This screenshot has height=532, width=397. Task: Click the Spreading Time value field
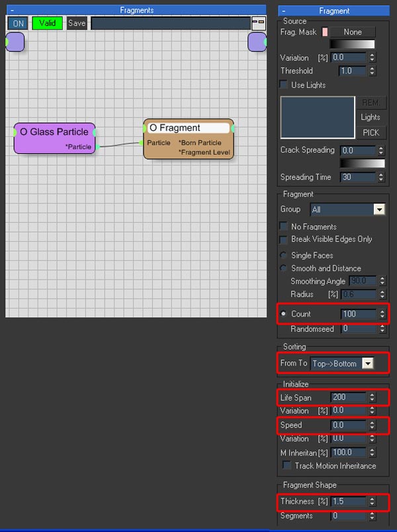[x=358, y=177]
